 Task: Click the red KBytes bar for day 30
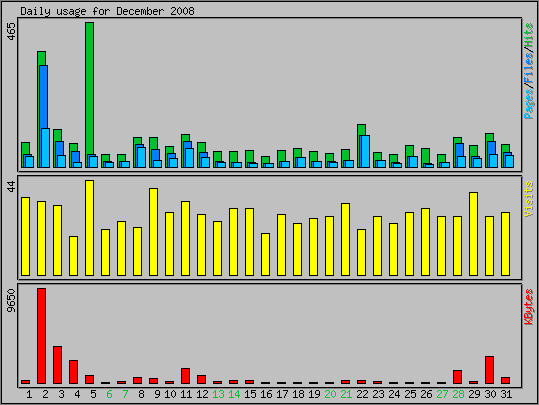point(489,370)
